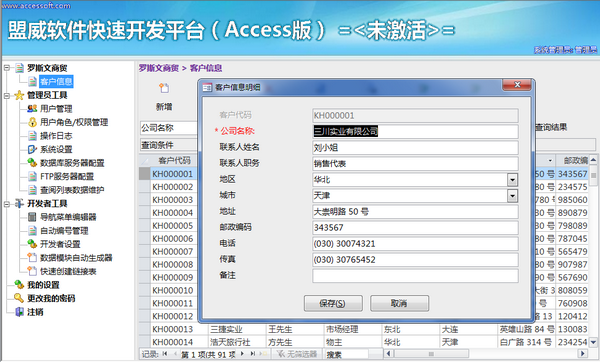Click the 取消 button
The height and width of the screenshot is (362, 600).
399,303
